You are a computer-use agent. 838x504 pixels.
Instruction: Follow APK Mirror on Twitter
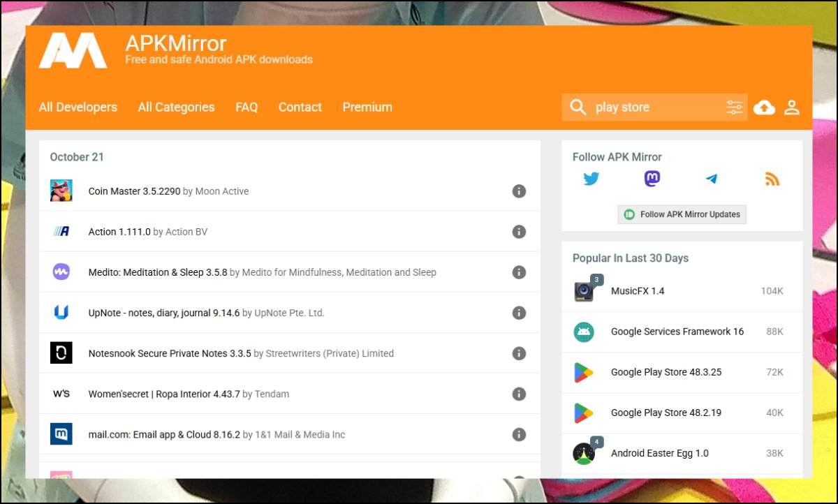[x=591, y=179]
